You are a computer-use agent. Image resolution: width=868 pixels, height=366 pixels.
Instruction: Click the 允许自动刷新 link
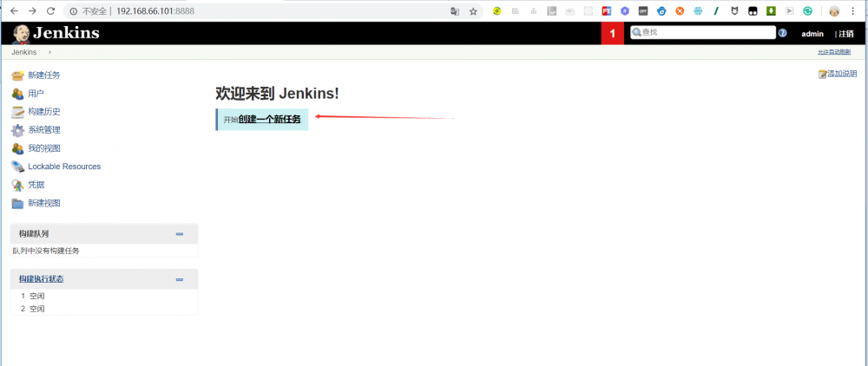[x=834, y=52]
